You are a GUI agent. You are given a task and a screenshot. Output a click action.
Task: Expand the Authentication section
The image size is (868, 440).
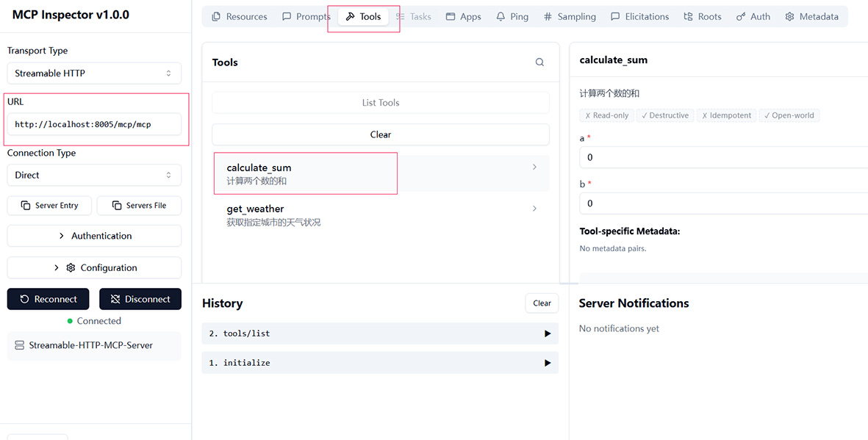click(94, 236)
